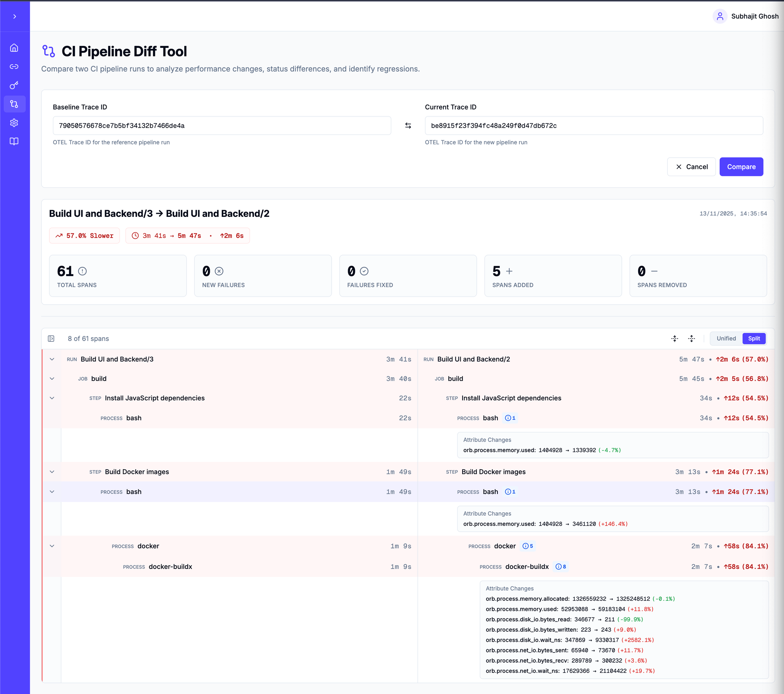Click the Compare button
The image size is (784, 694).
click(741, 167)
